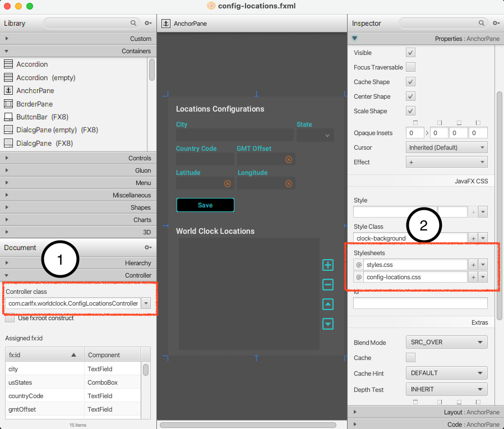Image resolution: width=504 pixels, height=429 pixels.
Task: Expand the Custom library section
Action: click(78, 39)
